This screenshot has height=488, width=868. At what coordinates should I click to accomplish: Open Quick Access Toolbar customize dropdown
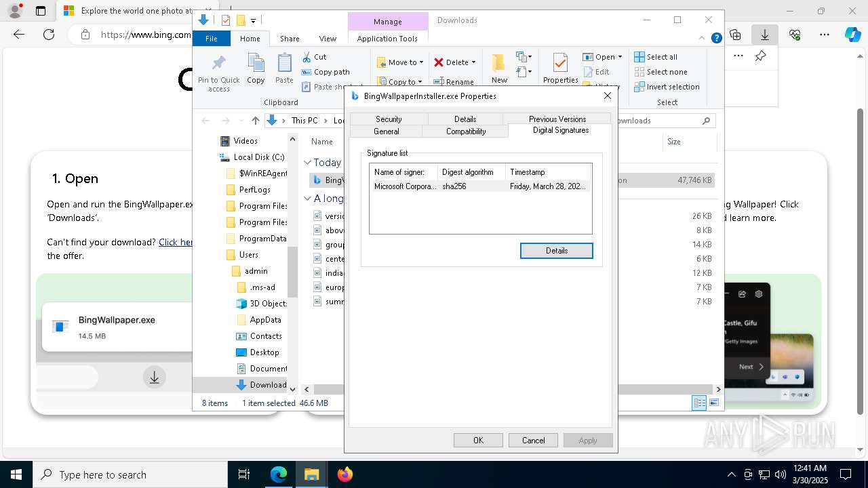(254, 21)
